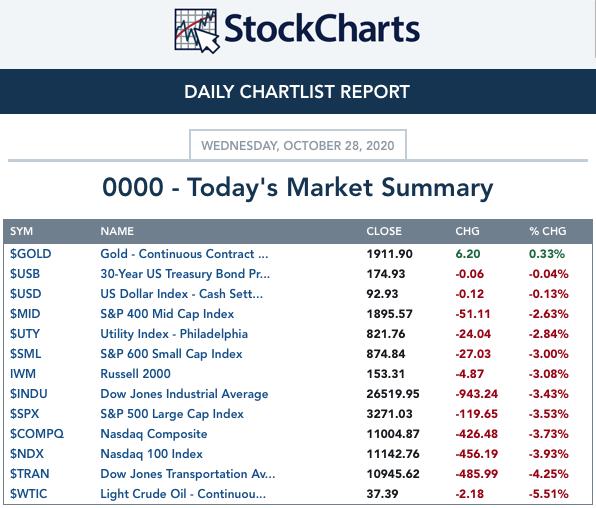
Task: Click the $USD ticker symbol
Action: pos(26,294)
